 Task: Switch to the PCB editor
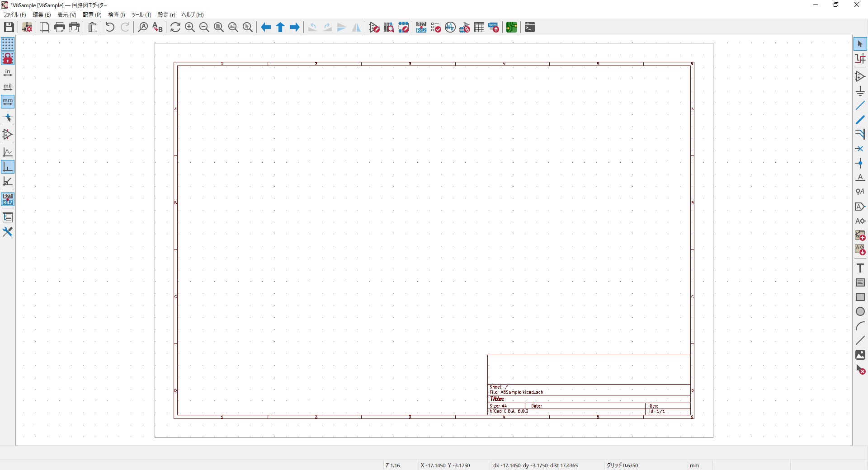pyautogui.click(x=512, y=27)
